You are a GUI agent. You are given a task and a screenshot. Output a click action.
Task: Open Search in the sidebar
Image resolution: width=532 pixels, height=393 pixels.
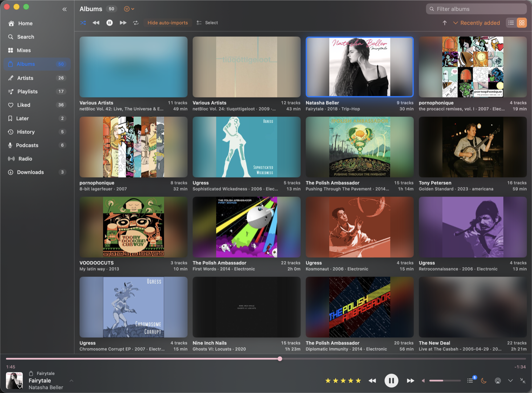37,37
